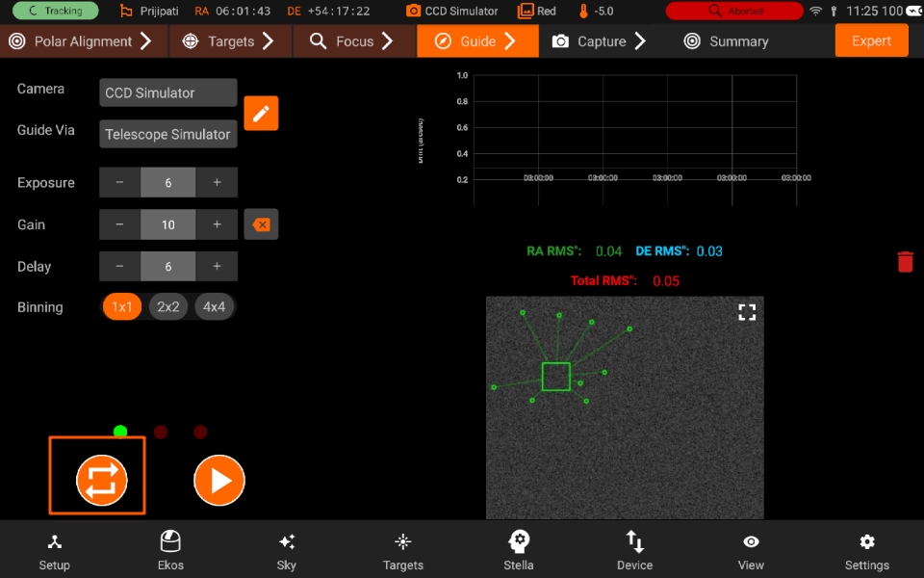This screenshot has width=924, height=578.
Task: Open the Ekos bottom tab
Action: (x=170, y=551)
